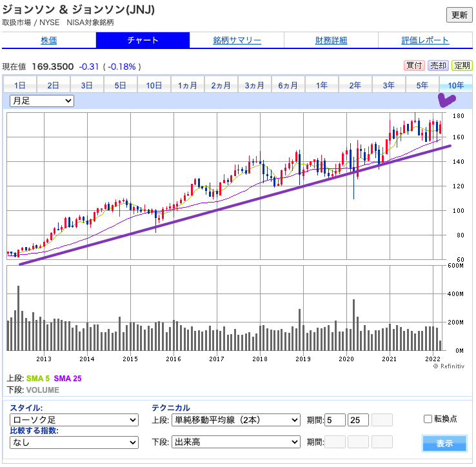Screen dimensions: 476x467
Task: Select the 10年 chart period
Action: [456, 85]
